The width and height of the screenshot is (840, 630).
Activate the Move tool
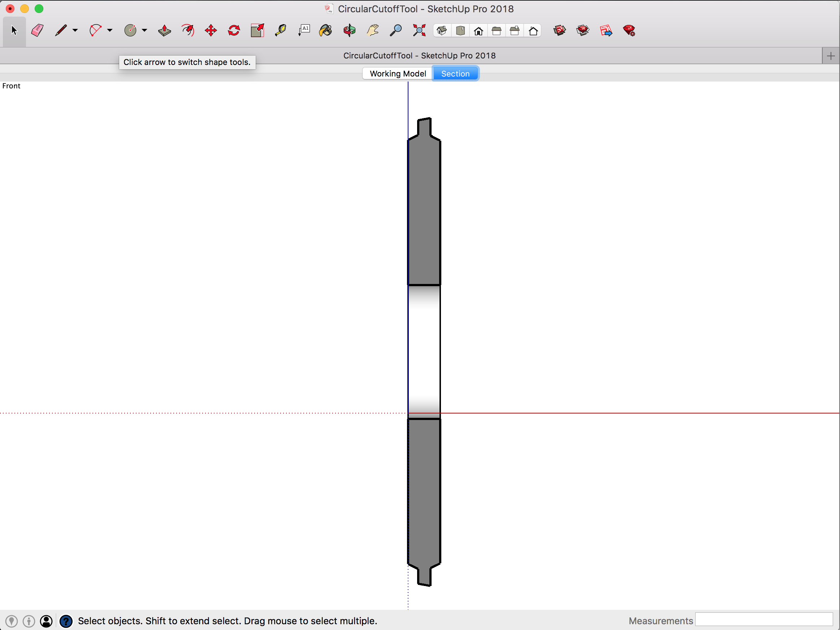[x=211, y=30]
